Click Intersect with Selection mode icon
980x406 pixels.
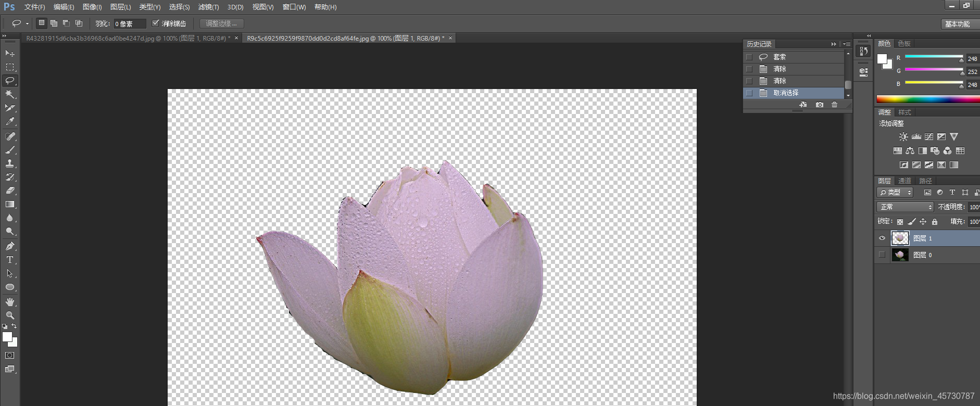tap(79, 23)
